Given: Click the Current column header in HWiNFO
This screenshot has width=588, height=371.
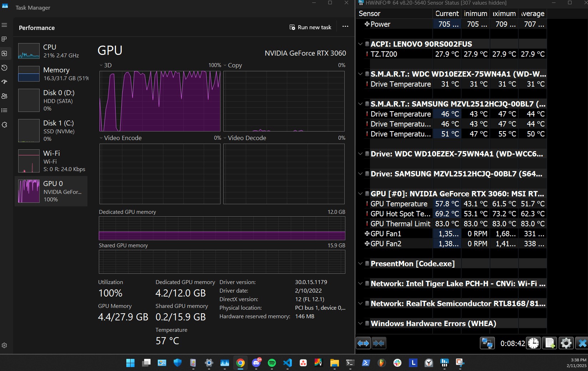Looking at the screenshot, I should tap(447, 14).
